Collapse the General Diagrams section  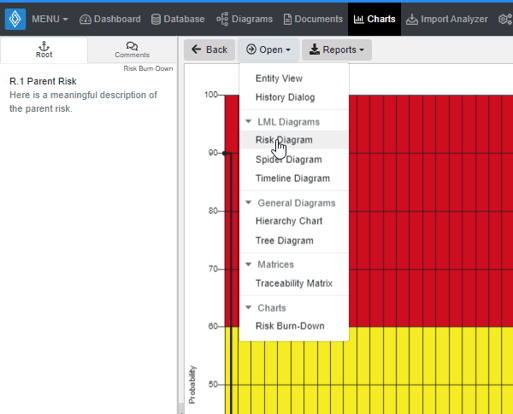(x=248, y=203)
